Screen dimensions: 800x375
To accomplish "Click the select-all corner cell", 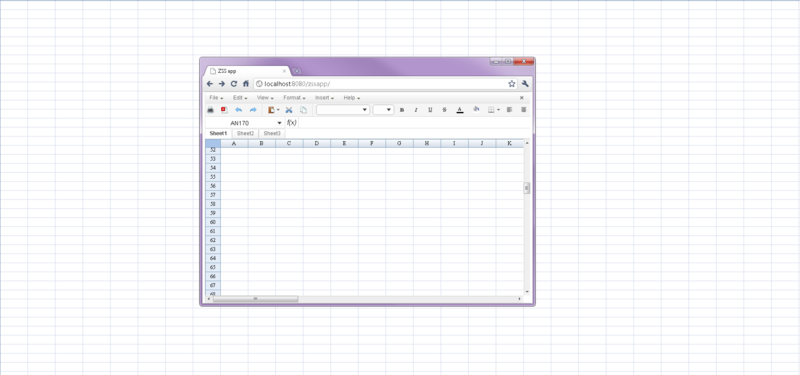I will (213, 143).
